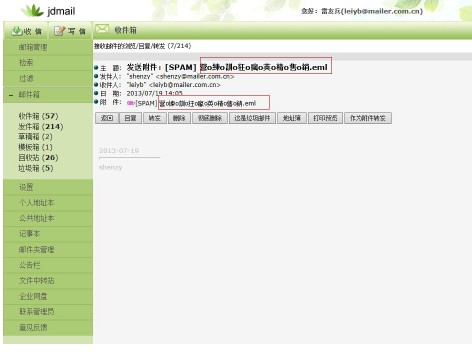Open the [SPAM] .eml attachment link
Screen dimensions: 472x361
[x=196, y=103]
